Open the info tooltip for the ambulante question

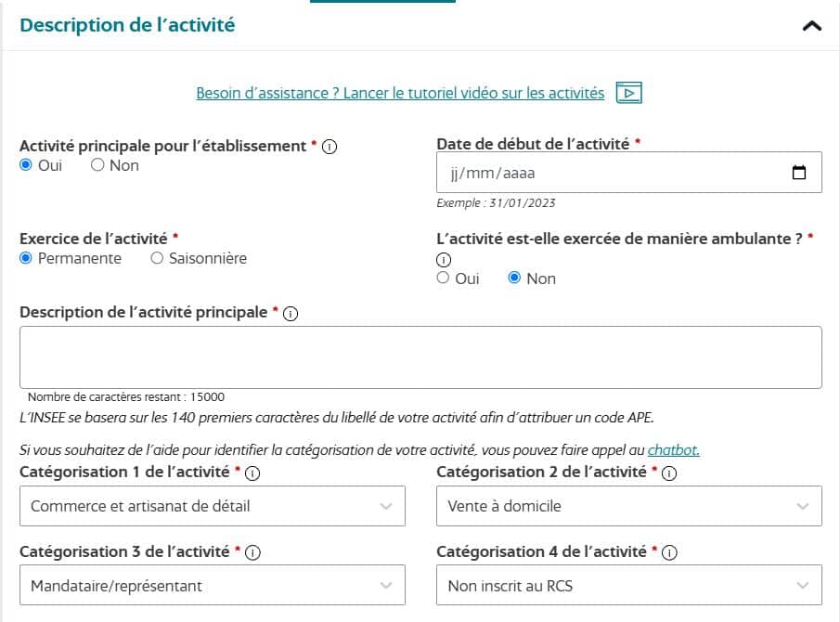click(x=445, y=261)
